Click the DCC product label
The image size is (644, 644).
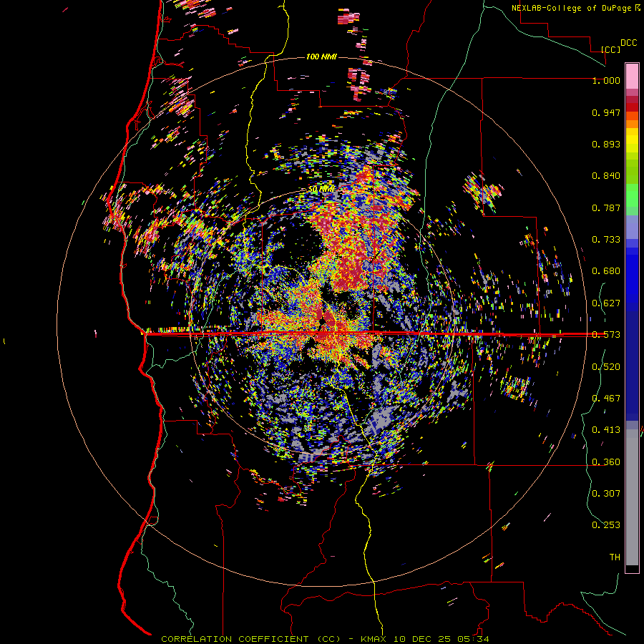(629, 43)
